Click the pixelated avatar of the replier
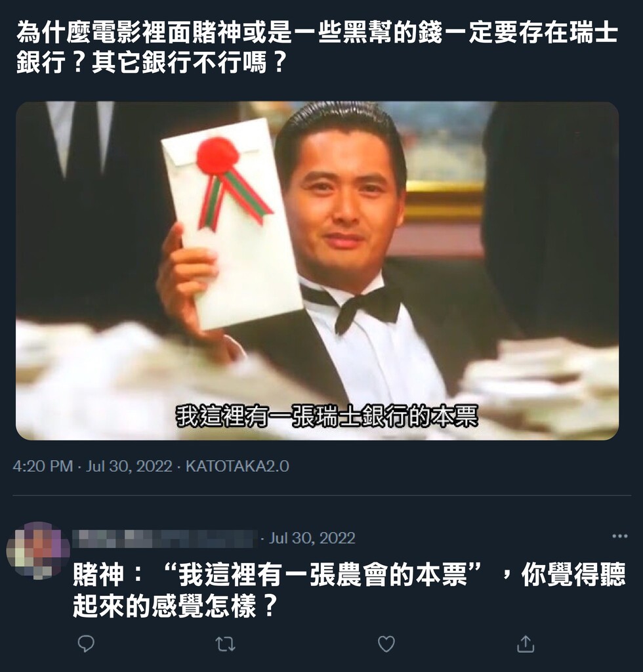The width and height of the screenshot is (643, 672). click(38, 551)
